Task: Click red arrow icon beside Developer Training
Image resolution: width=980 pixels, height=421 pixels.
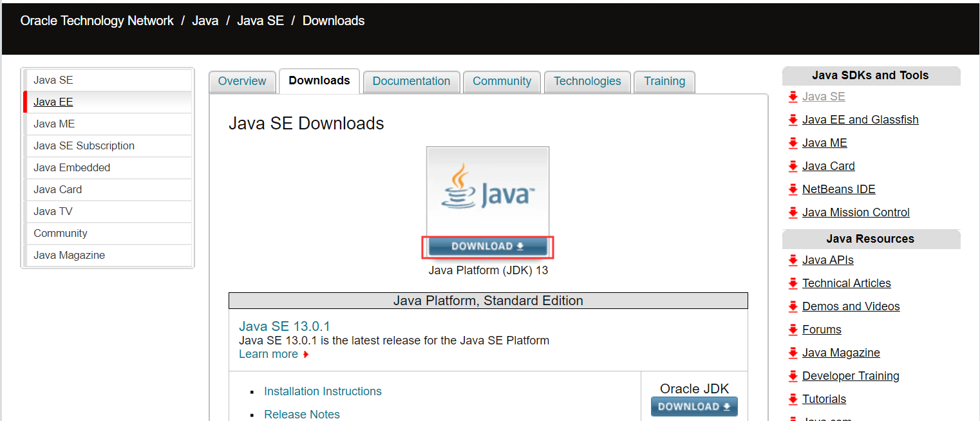Action: coord(793,377)
